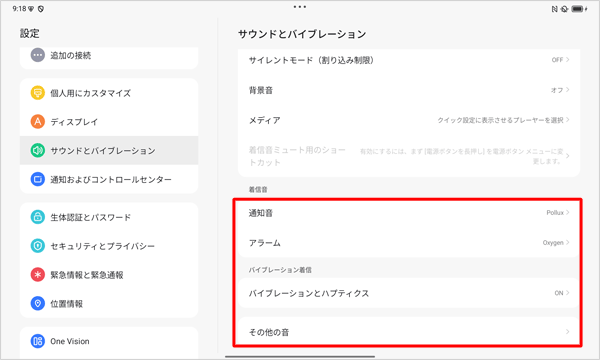Click the 設定 title
This screenshot has height=360, width=600.
pyautogui.click(x=29, y=33)
